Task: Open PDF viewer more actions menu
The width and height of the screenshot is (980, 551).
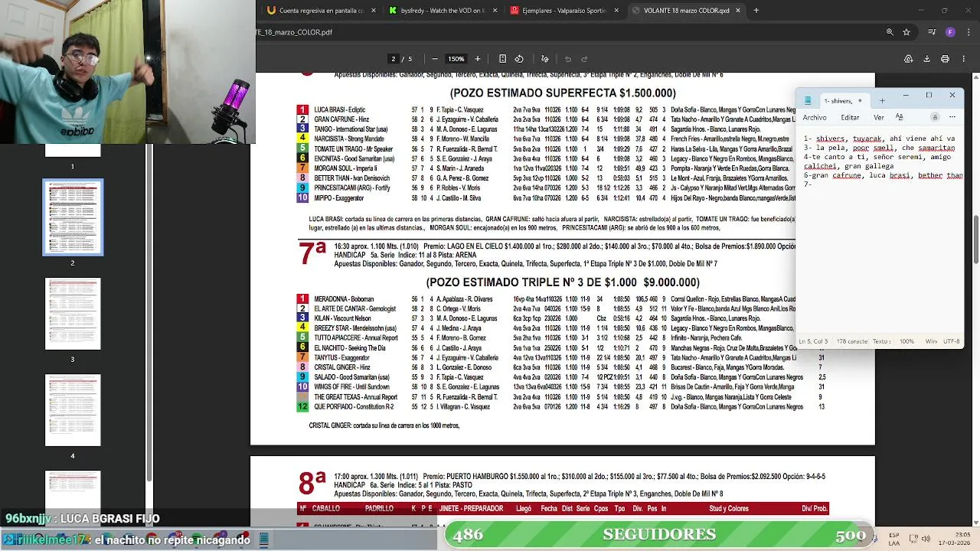Action: click(x=963, y=59)
